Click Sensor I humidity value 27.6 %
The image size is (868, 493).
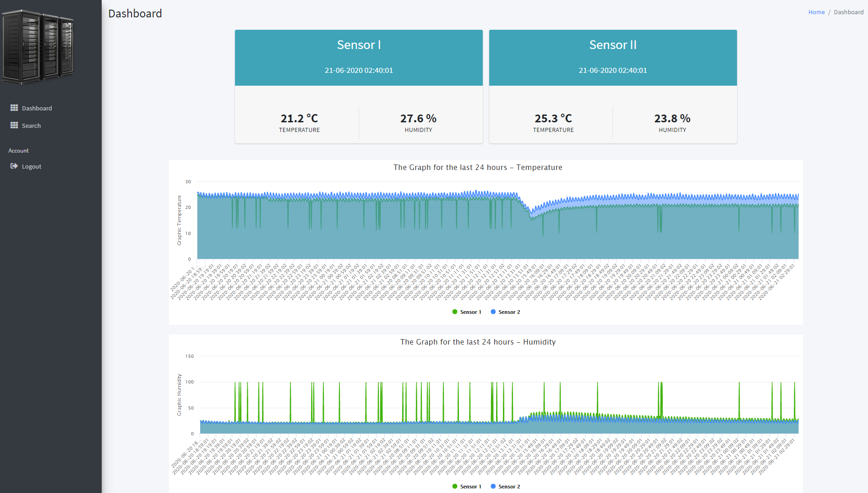pos(418,119)
